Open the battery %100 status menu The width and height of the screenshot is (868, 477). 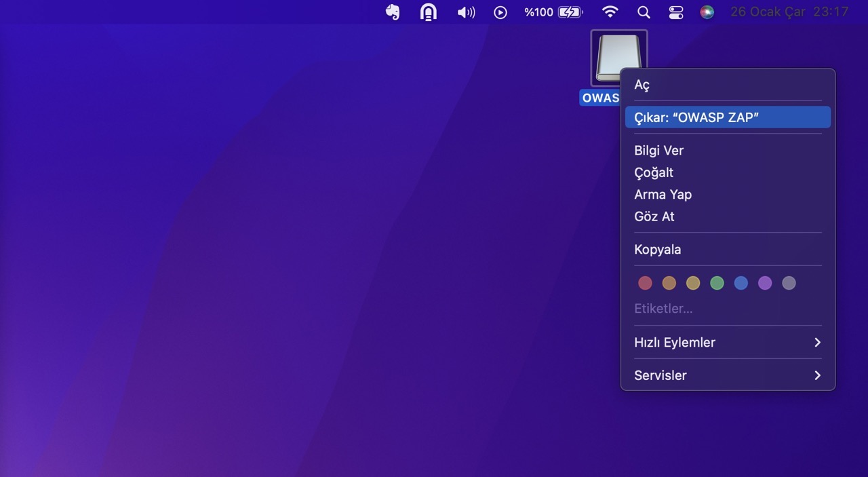(553, 12)
